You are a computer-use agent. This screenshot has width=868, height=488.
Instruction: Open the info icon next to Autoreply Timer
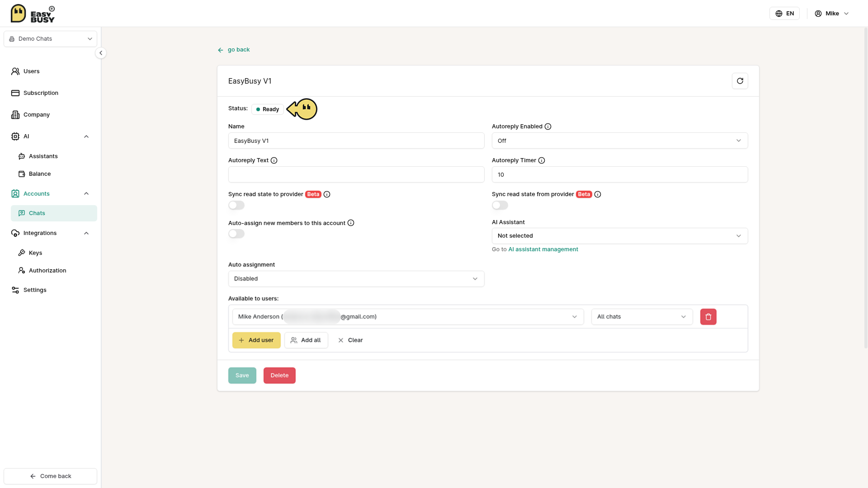pyautogui.click(x=542, y=160)
